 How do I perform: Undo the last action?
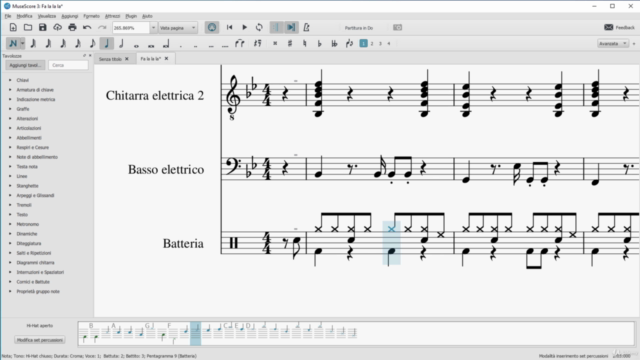(87, 27)
